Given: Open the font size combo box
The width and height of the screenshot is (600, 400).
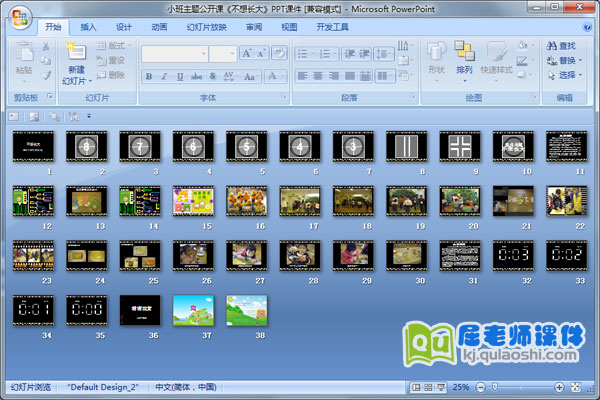Looking at the screenshot, I should 223,54.
